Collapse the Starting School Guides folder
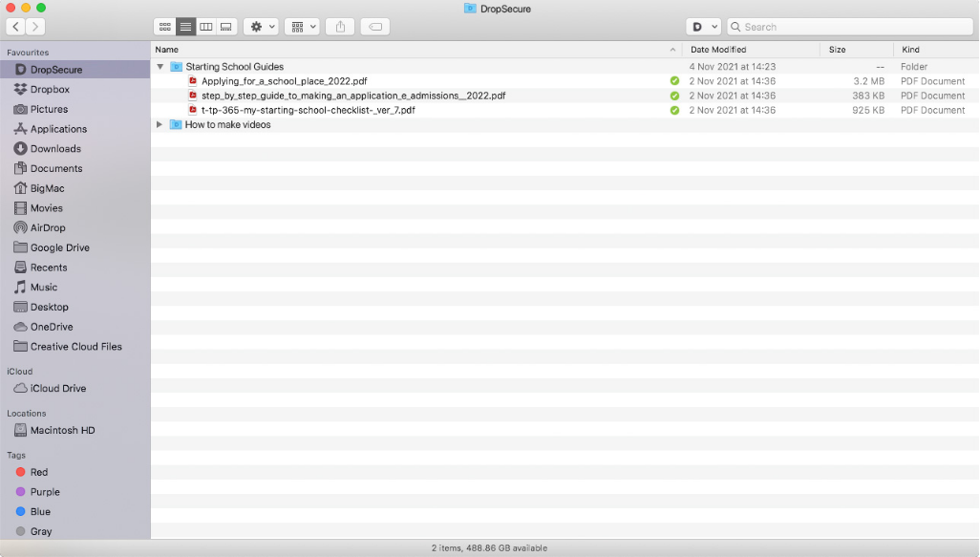Viewport: 980px width, 557px height. [160, 66]
